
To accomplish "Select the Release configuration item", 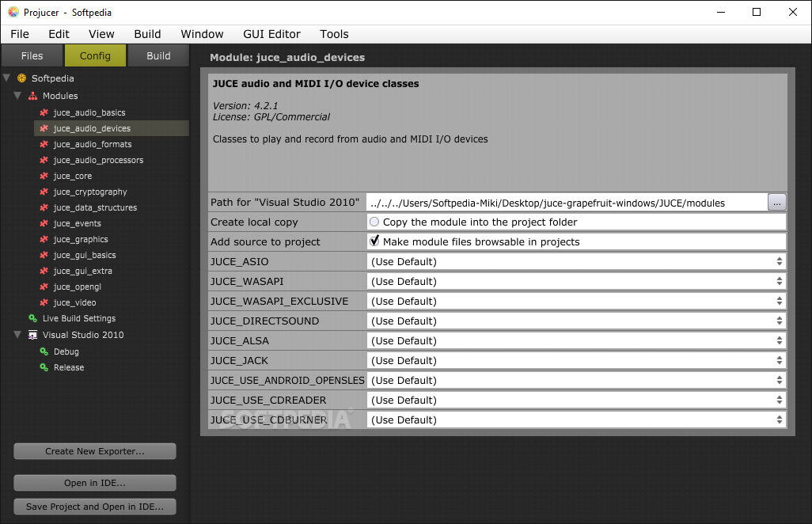I will (69, 367).
